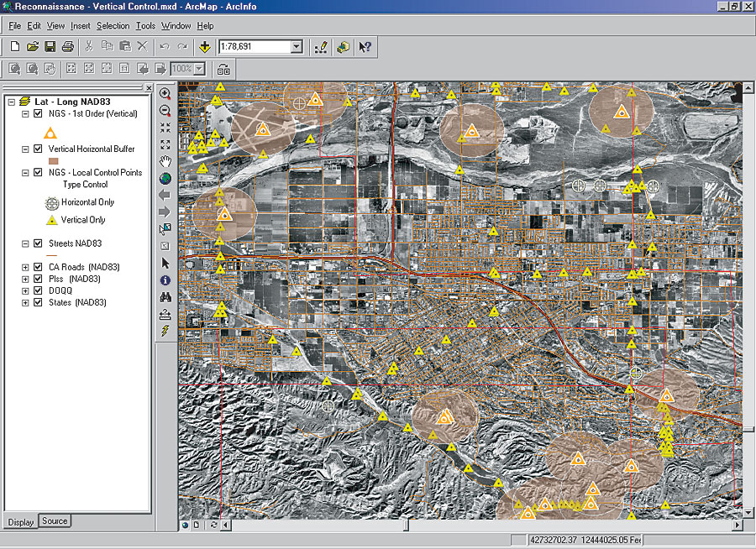The image size is (756, 549).
Task: Uncheck the Streets NAD83 layer
Action: [x=38, y=243]
